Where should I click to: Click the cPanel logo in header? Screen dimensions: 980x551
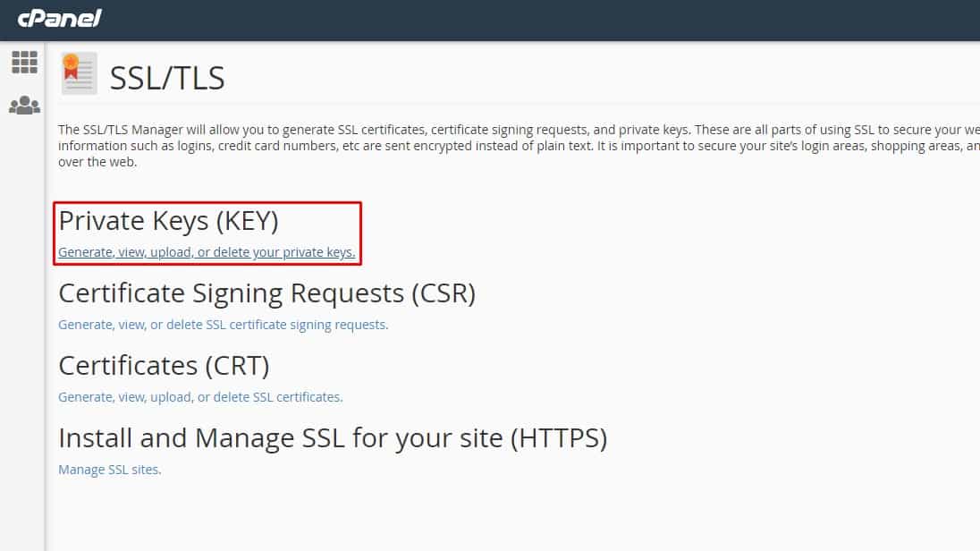(x=59, y=18)
